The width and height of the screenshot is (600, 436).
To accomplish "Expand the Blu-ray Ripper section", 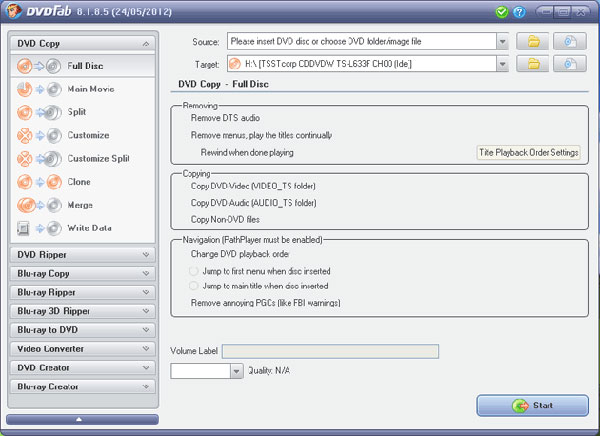I will click(83, 292).
